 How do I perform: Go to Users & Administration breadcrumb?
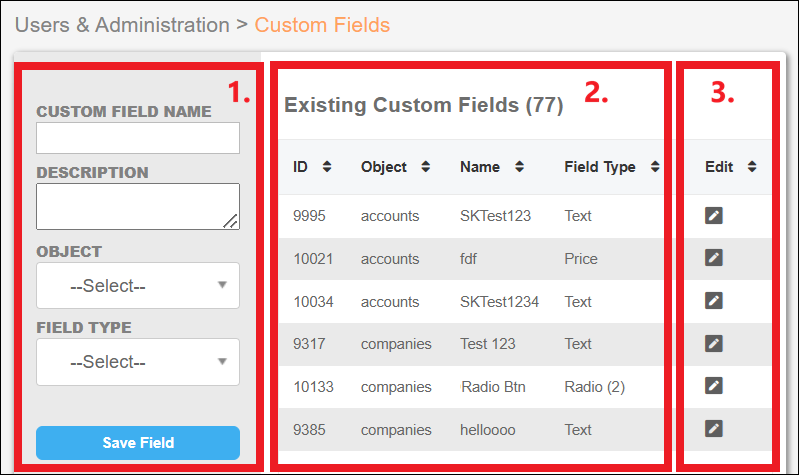click(122, 25)
